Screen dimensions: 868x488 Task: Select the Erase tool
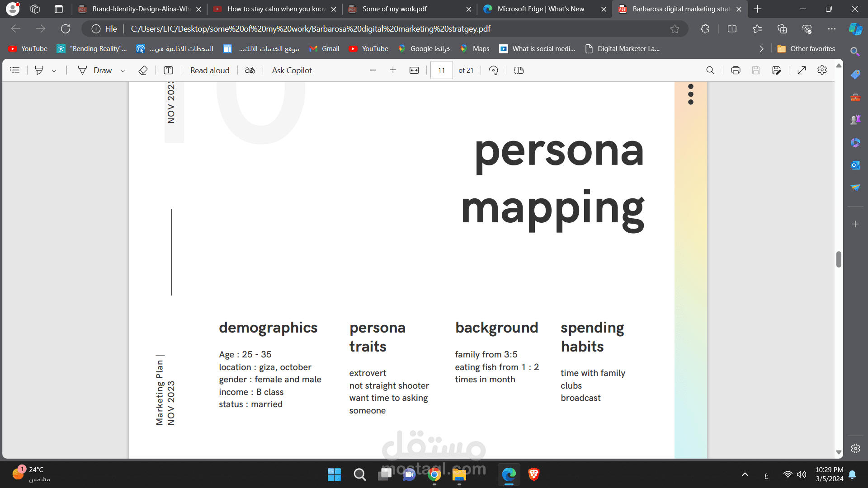coord(143,70)
